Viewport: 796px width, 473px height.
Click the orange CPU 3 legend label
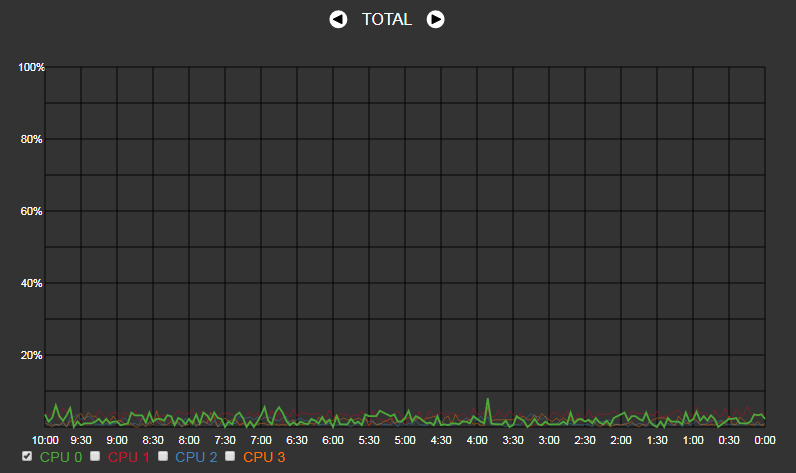point(264,457)
